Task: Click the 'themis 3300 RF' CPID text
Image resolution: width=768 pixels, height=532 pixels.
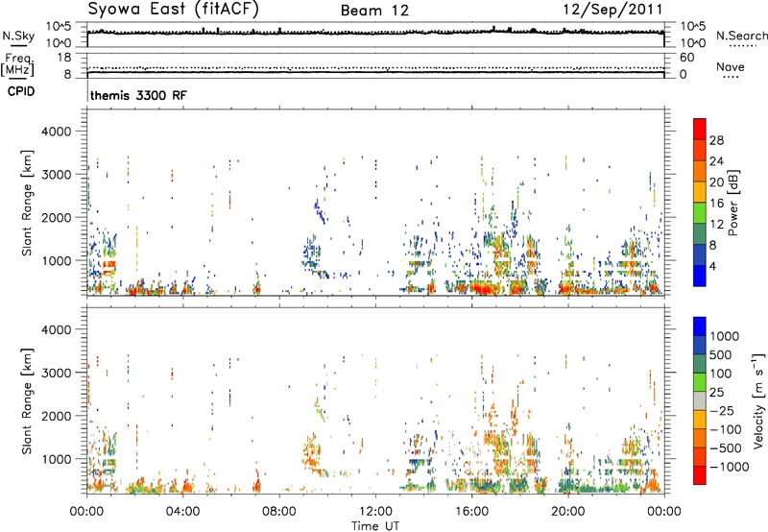Action: (138, 95)
